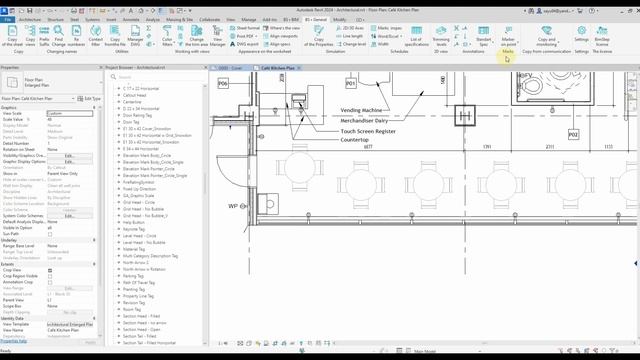Close Café Kitchen Plan view tab
Screen dimensions: 640x360
299,68
